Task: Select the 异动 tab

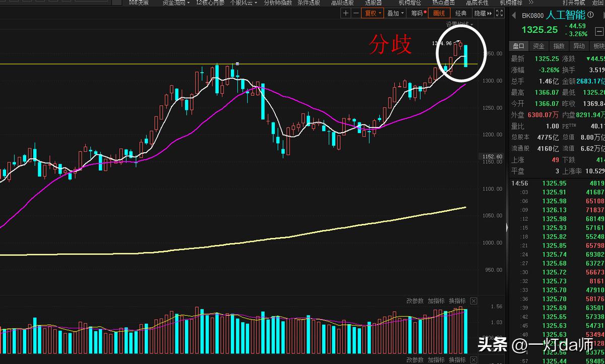Action: (x=579, y=46)
